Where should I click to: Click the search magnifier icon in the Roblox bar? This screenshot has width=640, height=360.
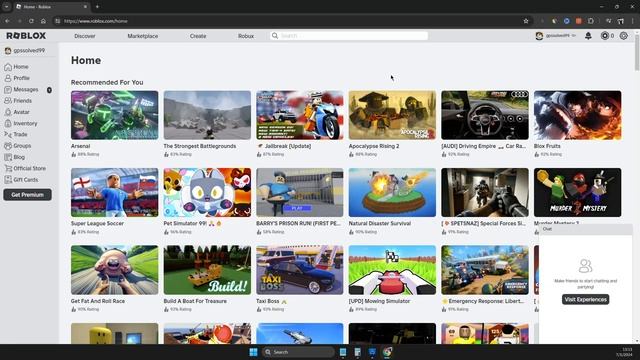275,36
